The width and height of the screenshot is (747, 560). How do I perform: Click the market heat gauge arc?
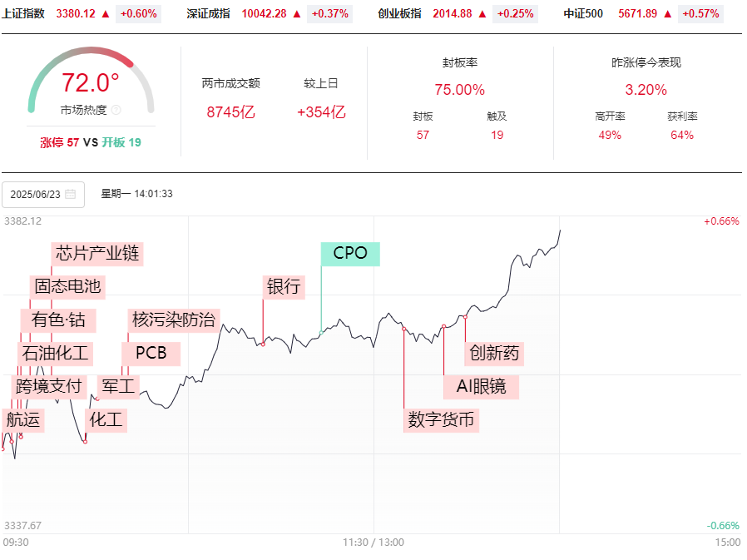[x=91, y=57]
